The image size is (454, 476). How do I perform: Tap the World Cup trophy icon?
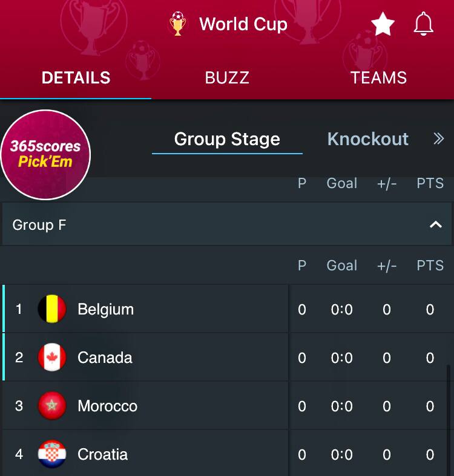[x=178, y=24]
